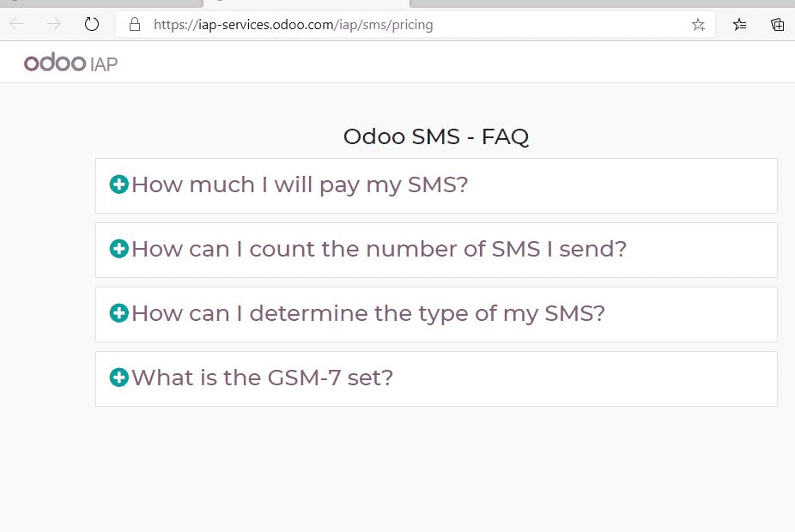Open the 'What is the GSM-7 set?' question text

(x=263, y=378)
